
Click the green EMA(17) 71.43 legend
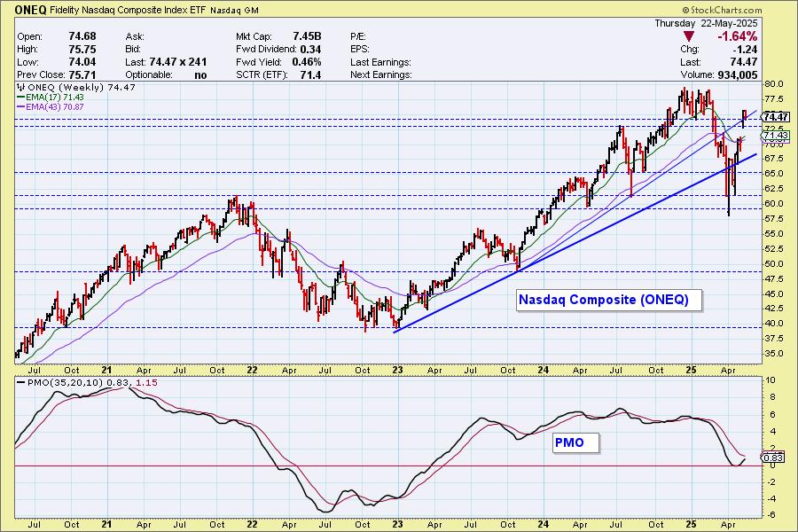[51, 98]
